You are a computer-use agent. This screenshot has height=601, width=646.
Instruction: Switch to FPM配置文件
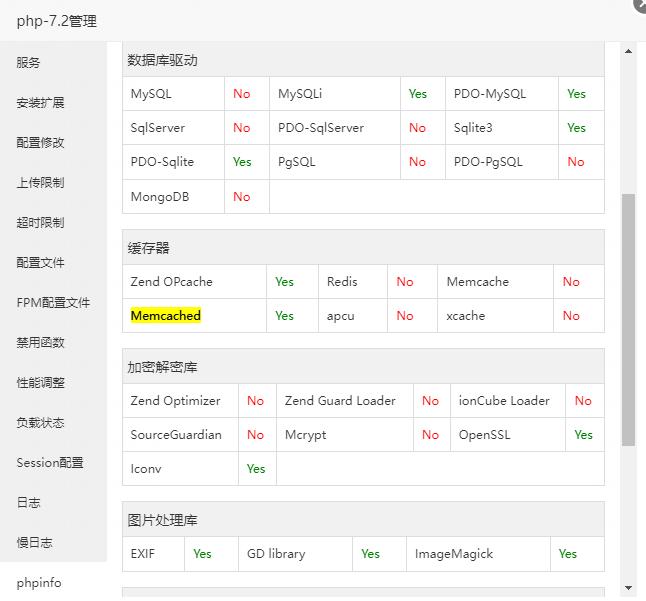[x=53, y=303]
